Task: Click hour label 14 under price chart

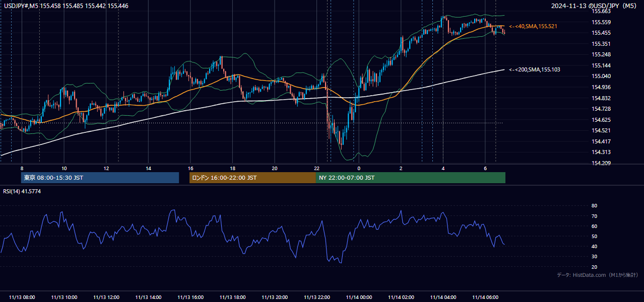Action: [148, 168]
